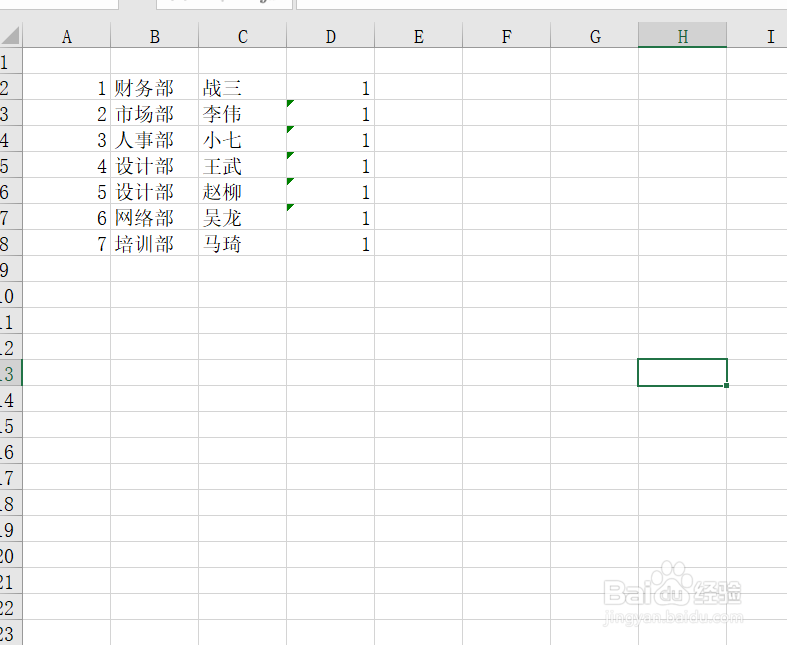Click cell D3 in 李伟 row
This screenshot has width=787, height=645.
(x=330, y=113)
